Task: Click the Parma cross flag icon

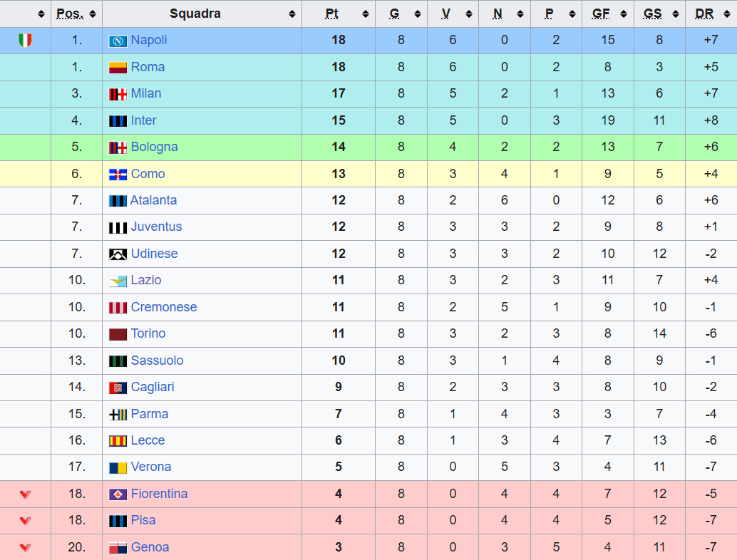Action: (x=118, y=415)
